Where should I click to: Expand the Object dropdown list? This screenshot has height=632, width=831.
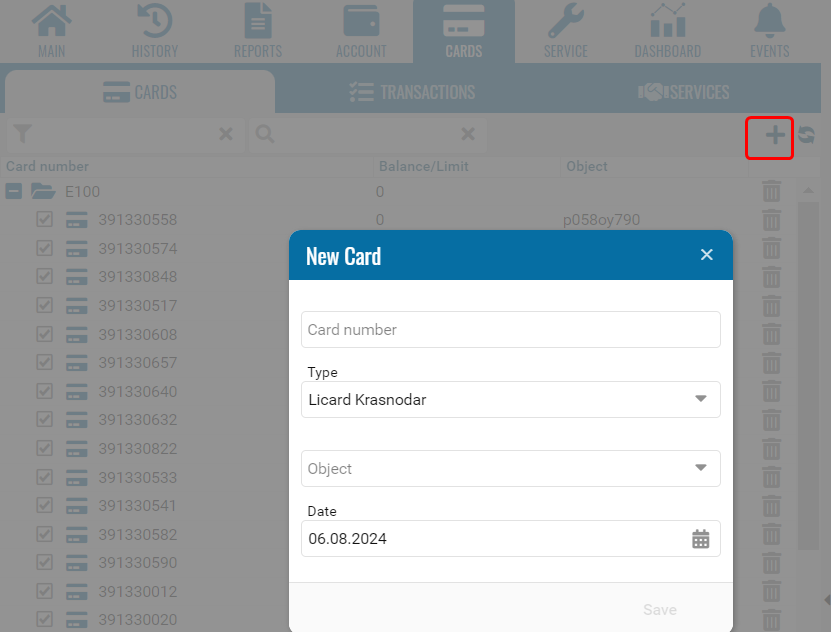point(700,468)
